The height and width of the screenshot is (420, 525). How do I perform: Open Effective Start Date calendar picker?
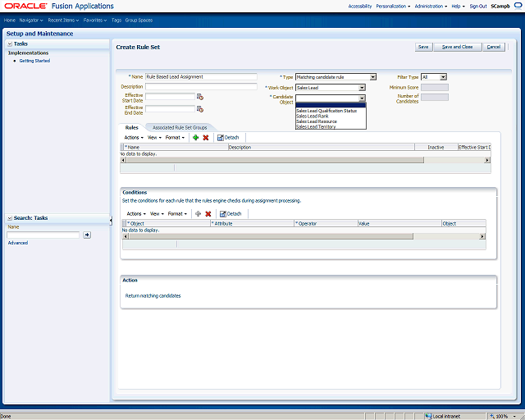point(200,97)
